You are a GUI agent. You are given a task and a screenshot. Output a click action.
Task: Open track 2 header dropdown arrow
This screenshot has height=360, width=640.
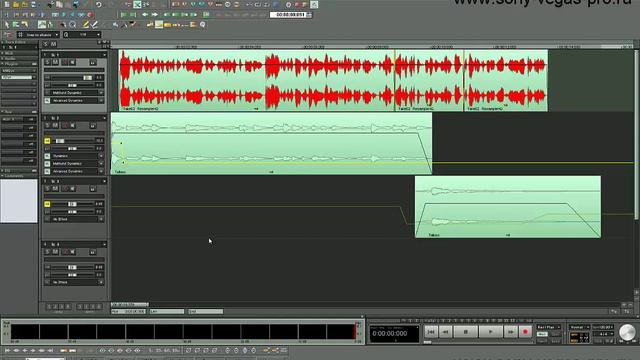pos(104,118)
